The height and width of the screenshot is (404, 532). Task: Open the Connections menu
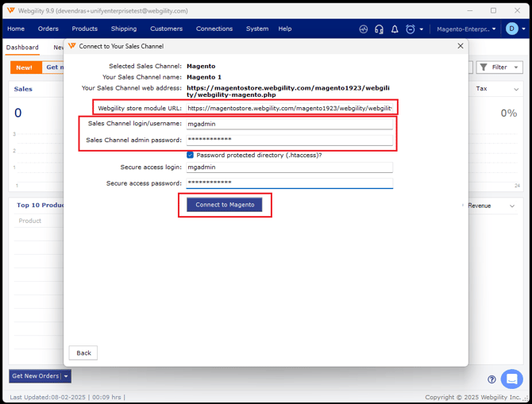214,29
